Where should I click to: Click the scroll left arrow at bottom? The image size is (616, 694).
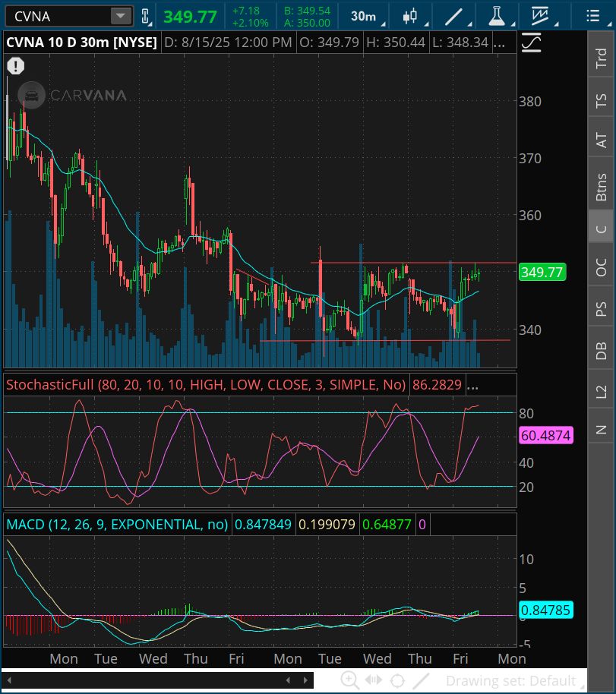point(288,680)
